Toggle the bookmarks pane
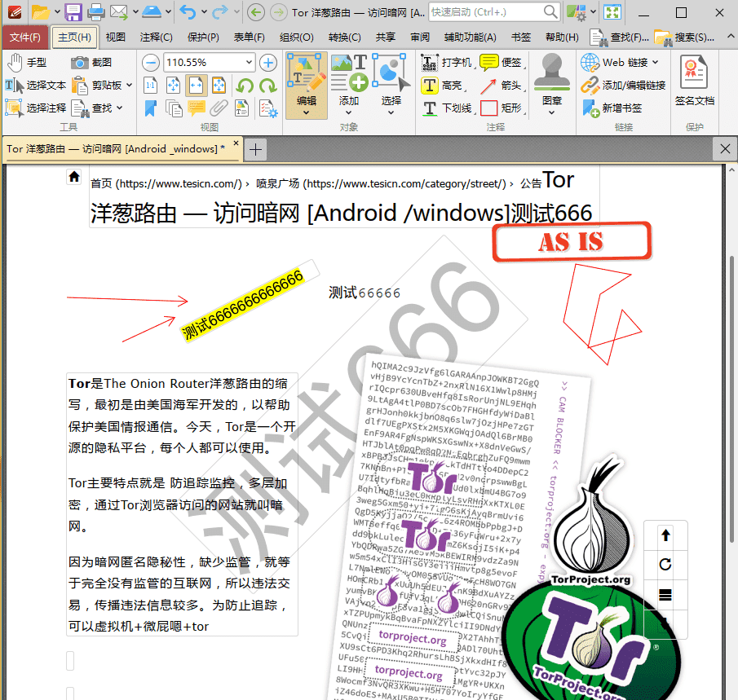Image resolution: width=738 pixels, height=700 pixels. coord(150,108)
